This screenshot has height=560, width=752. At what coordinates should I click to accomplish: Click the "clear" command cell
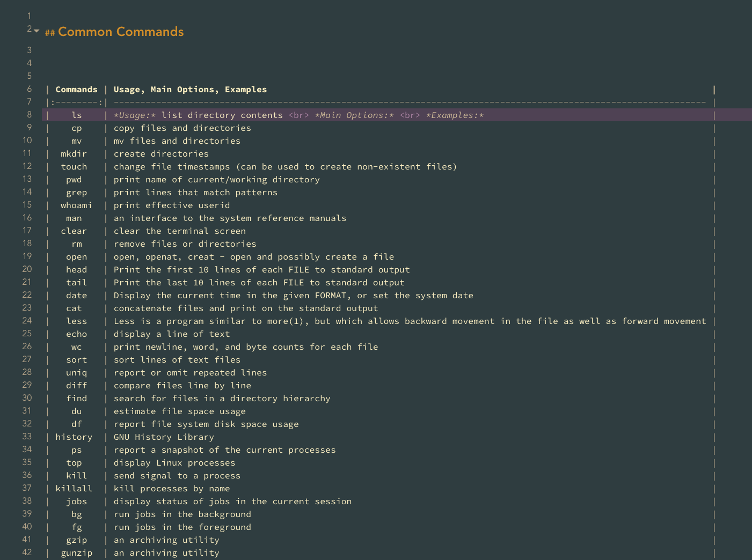click(74, 231)
